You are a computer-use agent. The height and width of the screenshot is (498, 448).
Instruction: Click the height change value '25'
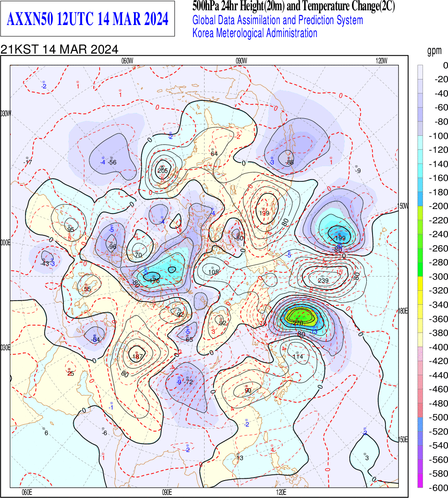pyautogui.click(x=71, y=373)
